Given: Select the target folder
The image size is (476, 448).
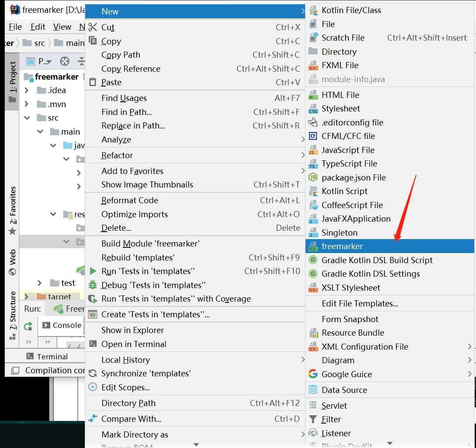Looking at the screenshot, I should (x=59, y=296).
